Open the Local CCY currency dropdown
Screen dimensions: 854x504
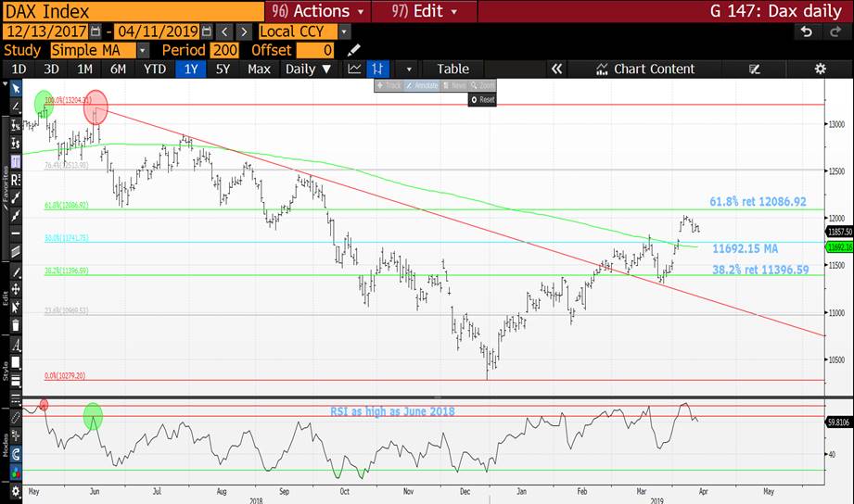pyautogui.click(x=344, y=31)
